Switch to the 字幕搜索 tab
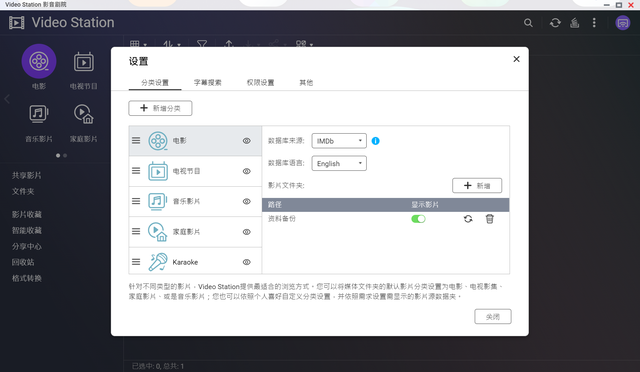The image size is (640, 372). tap(208, 82)
